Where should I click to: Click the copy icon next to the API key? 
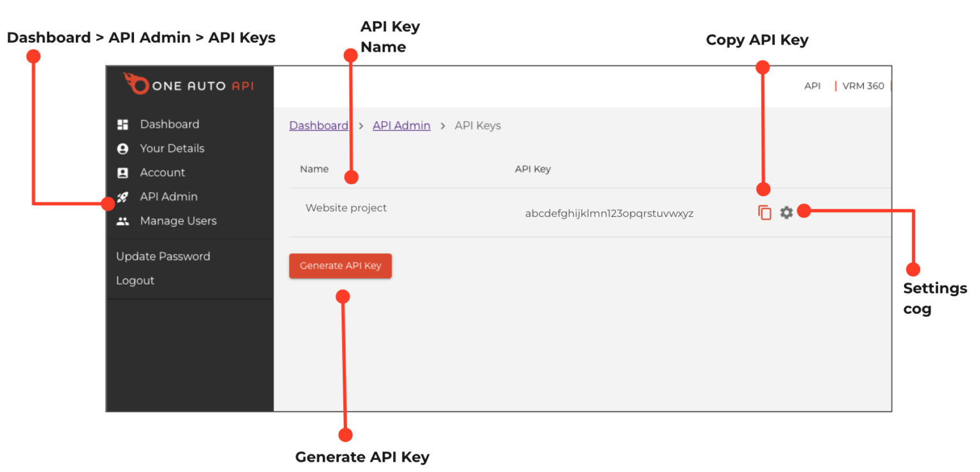(764, 212)
